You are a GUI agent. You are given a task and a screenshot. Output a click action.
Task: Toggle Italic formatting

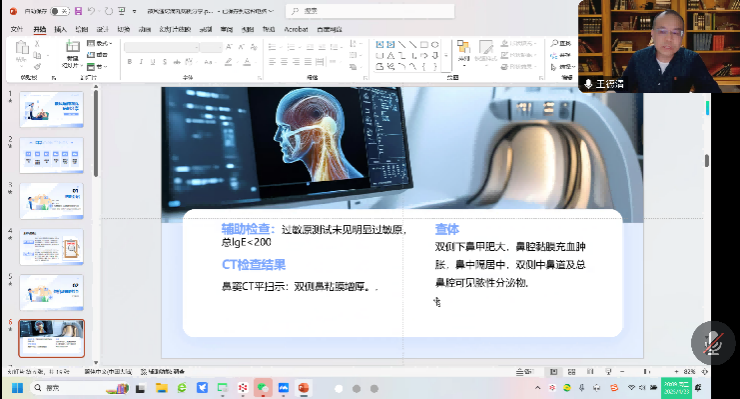(141, 62)
